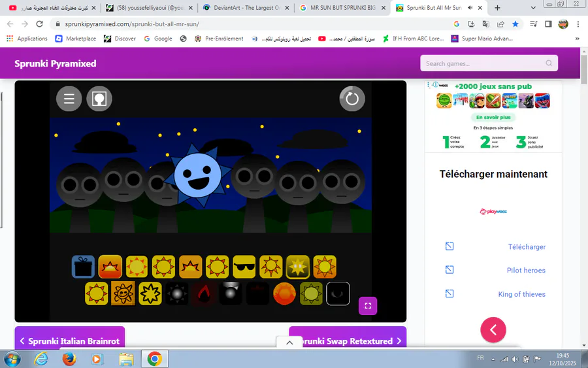Switch to the YouTube Arabic video tab

click(52, 7)
